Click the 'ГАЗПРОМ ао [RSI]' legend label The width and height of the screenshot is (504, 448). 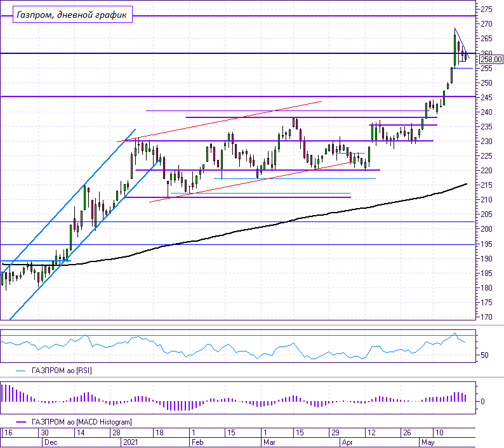click(x=62, y=371)
